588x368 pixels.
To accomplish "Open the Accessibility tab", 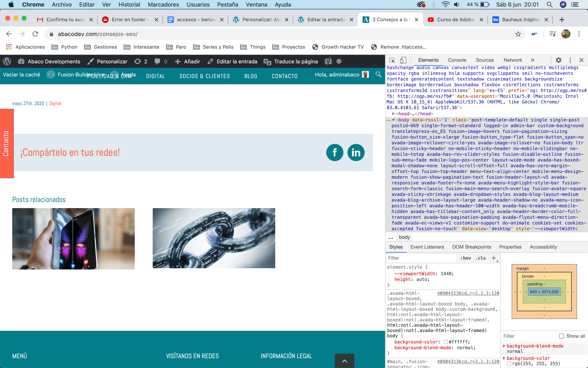I will pos(543,247).
